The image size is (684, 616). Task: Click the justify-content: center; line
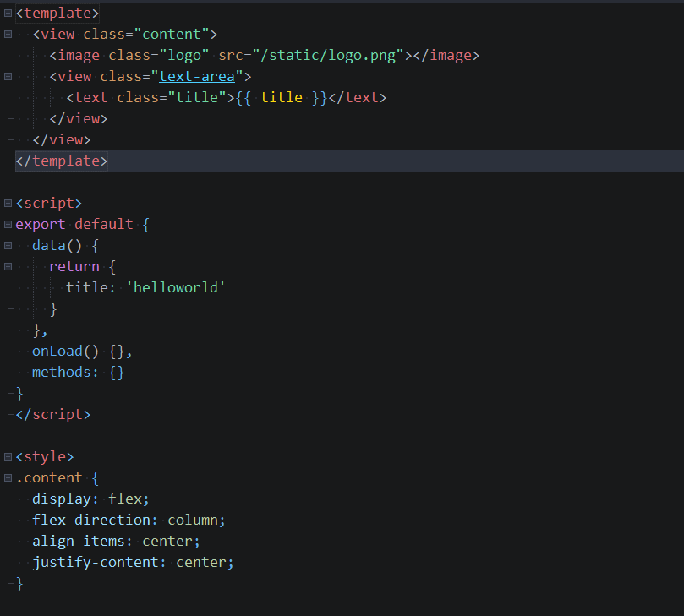(133, 563)
